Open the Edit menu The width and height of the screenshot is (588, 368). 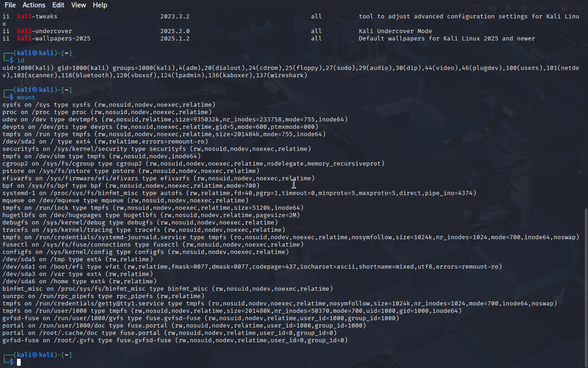[58, 5]
